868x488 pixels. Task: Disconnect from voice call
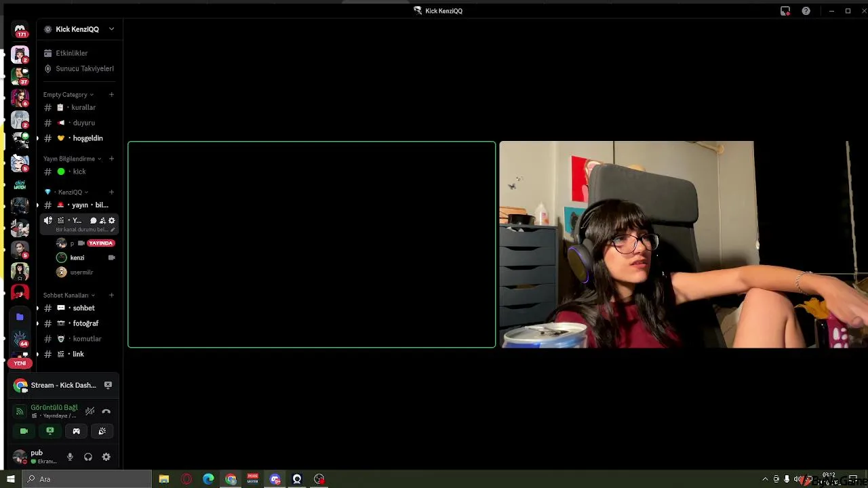point(106,411)
